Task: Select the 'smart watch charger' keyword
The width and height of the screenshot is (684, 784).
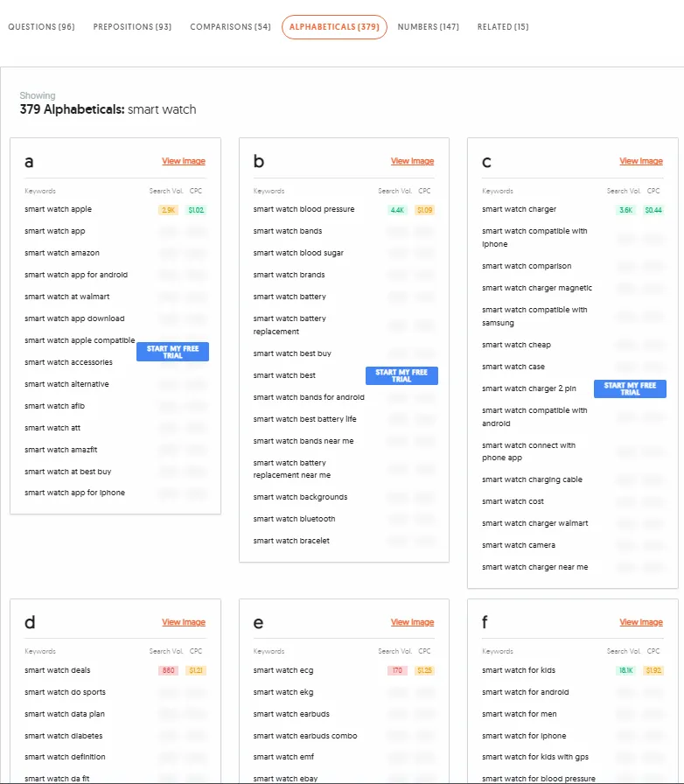Action: click(x=519, y=209)
